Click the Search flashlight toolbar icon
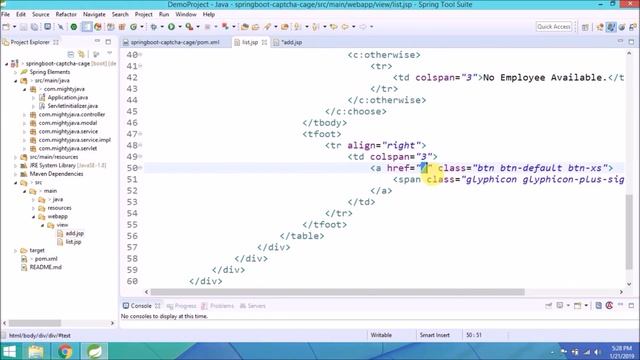 coord(267,27)
